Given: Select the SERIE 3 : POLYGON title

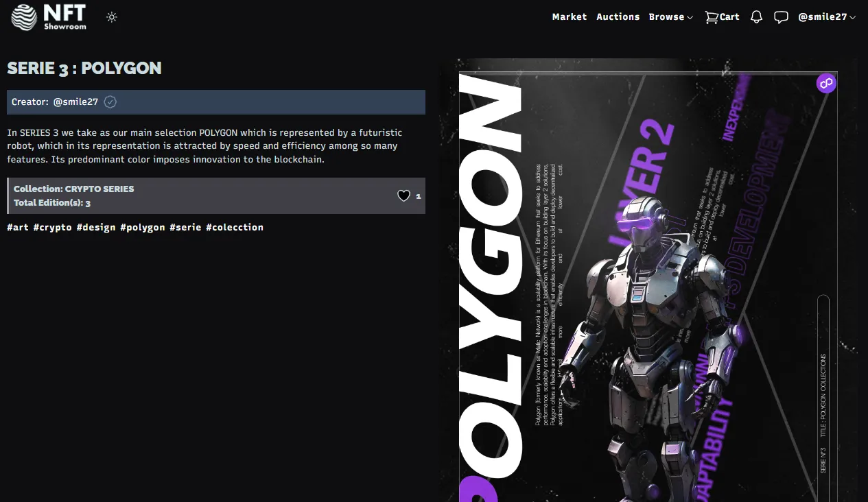Looking at the screenshot, I should tap(84, 69).
